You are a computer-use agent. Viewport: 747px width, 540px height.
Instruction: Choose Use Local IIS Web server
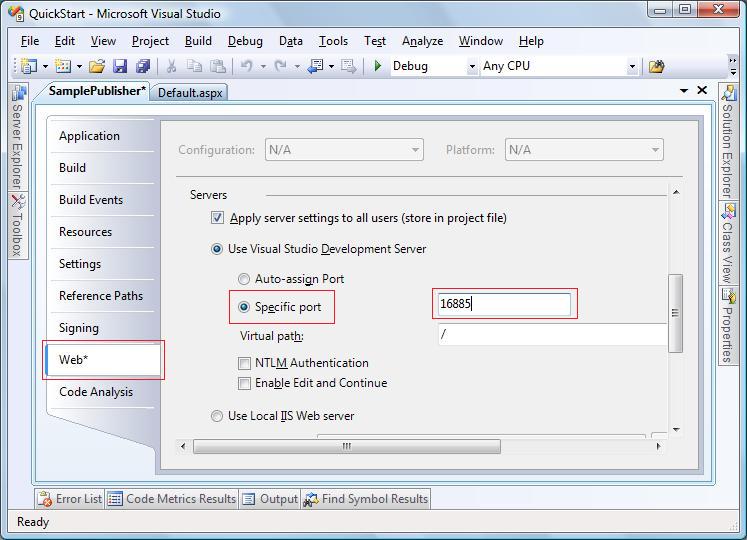coord(217,416)
